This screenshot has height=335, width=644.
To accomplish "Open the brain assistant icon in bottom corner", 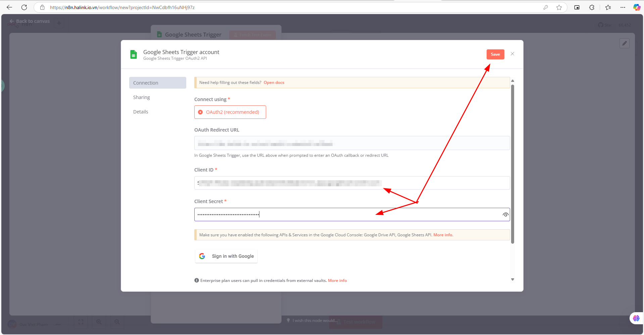I will (x=636, y=318).
